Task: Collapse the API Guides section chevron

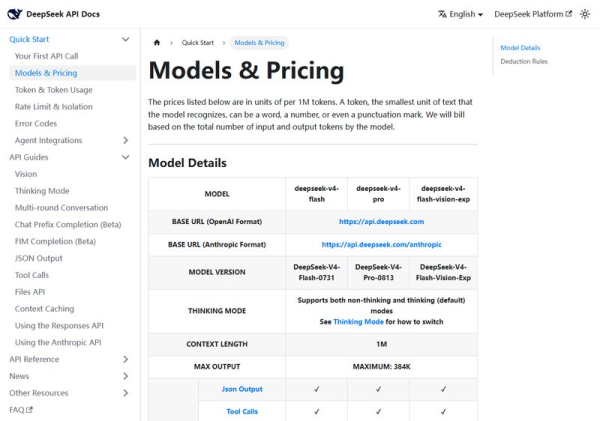Action: coord(126,157)
